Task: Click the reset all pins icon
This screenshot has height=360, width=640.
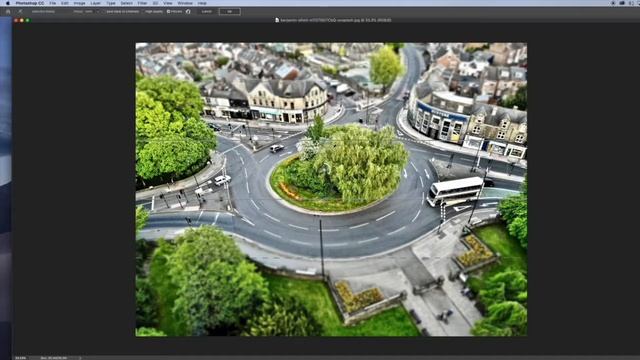Action: 188,11
